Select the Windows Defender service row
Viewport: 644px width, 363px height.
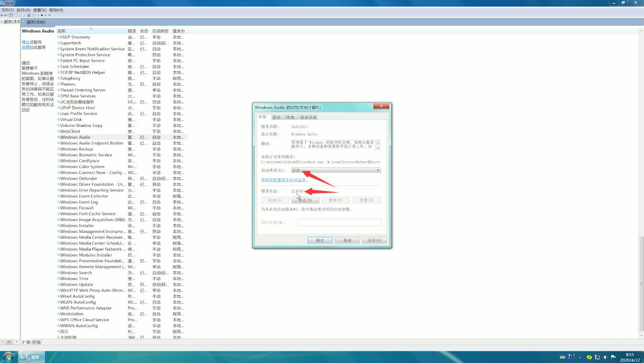[x=122, y=179]
